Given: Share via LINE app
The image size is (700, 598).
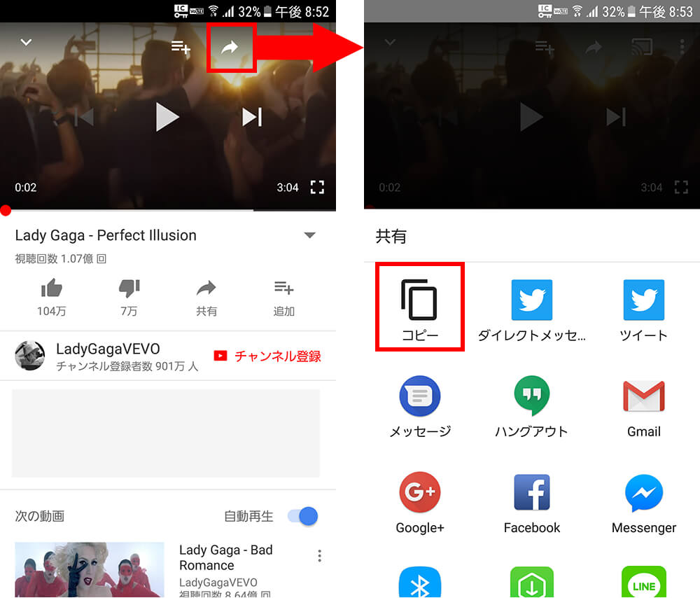Looking at the screenshot, I should point(644,582).
